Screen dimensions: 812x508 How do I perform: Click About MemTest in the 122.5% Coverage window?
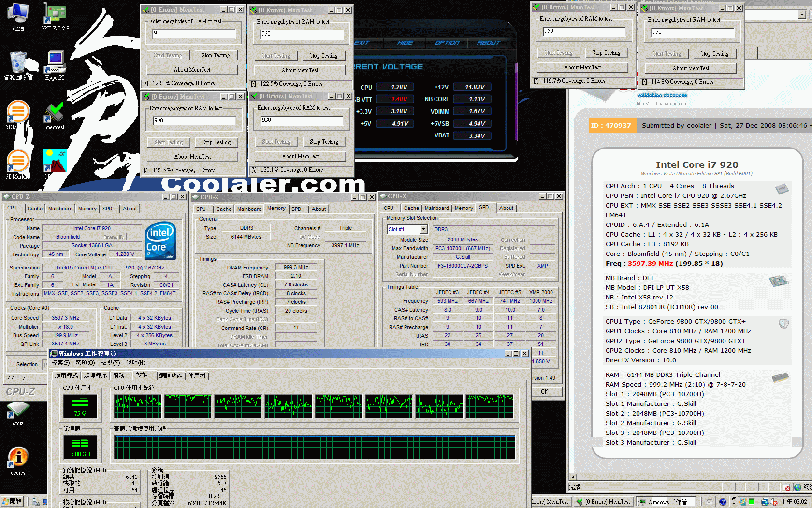(x=300, y=70)
